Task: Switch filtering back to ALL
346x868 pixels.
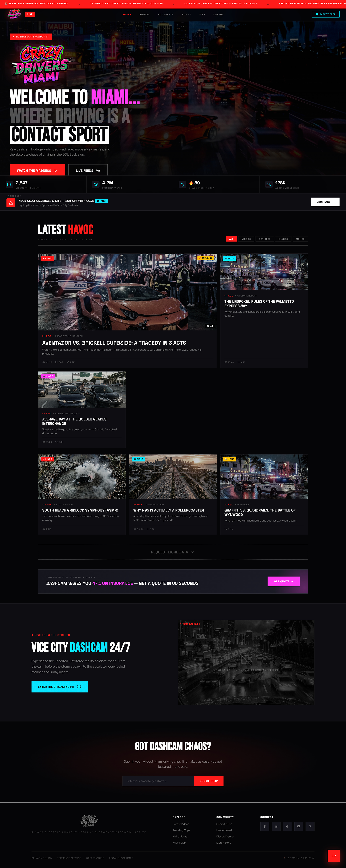Action: click(x=231, y=239)
